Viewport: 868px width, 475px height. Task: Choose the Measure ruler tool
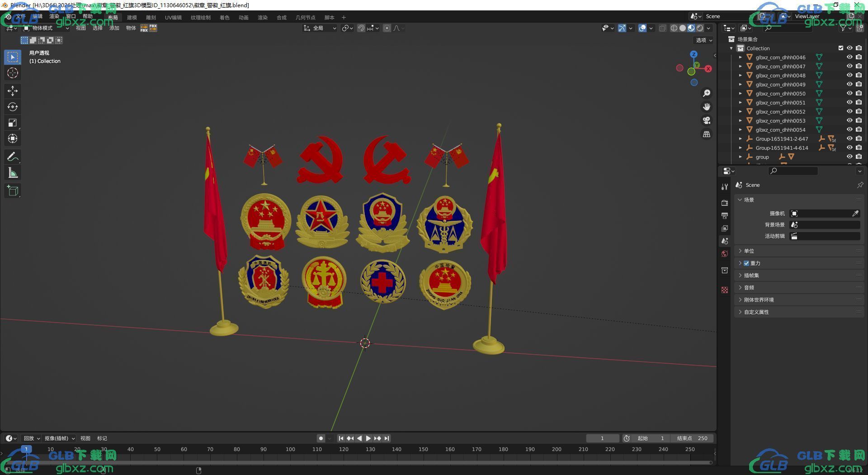tap(13, 172)
